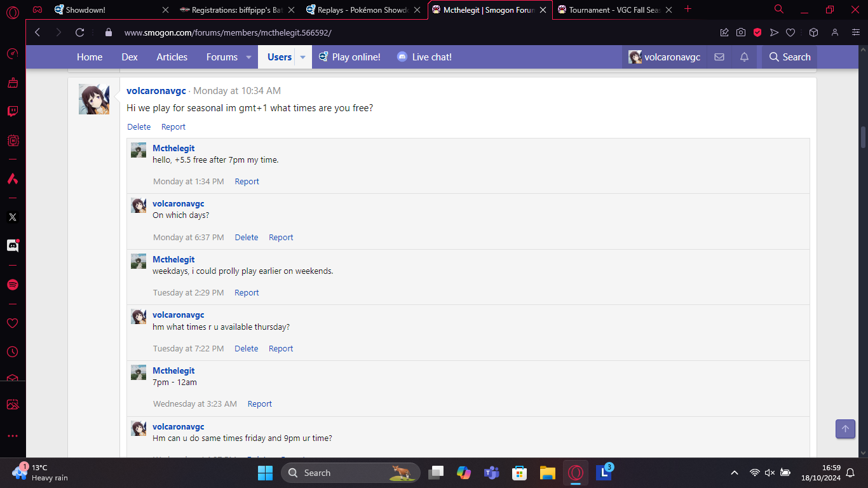This screenshot has height=488, width=868.
Task: Open Twitch panel in Opera sidebar
Action: pyautogui.click(x=13, y=111)
